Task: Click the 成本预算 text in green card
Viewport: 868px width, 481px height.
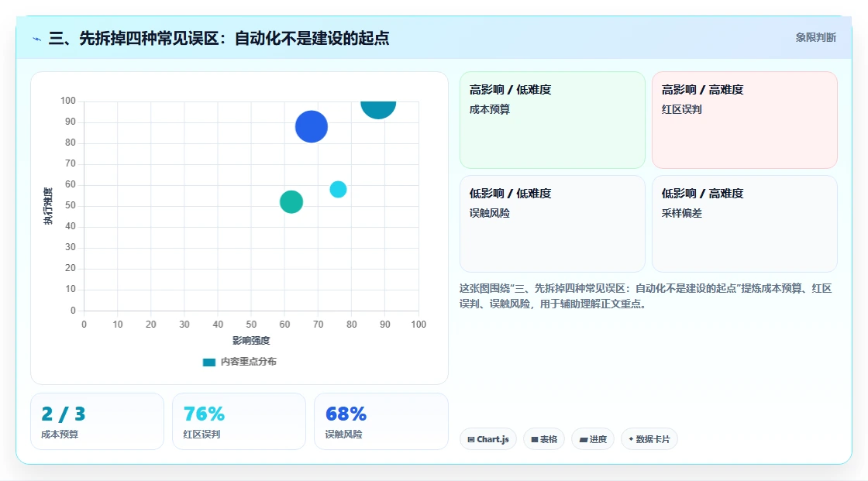Action: pyautogui.click(x=489, y=109)
